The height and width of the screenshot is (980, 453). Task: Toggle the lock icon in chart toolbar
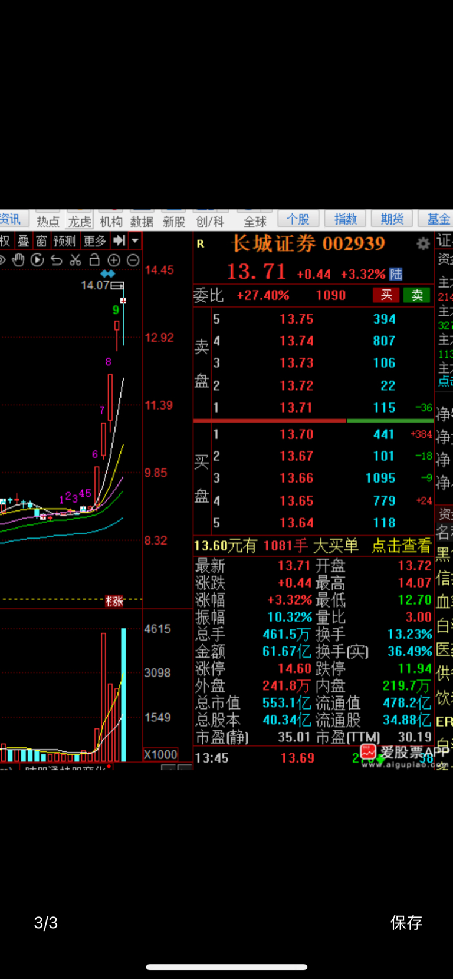coord(94,260)
